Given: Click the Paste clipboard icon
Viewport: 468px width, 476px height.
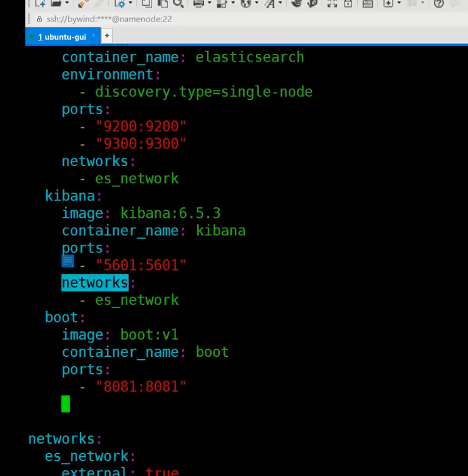Looking at the screenshot, I should pyautogui.click(x=163, y=3).
